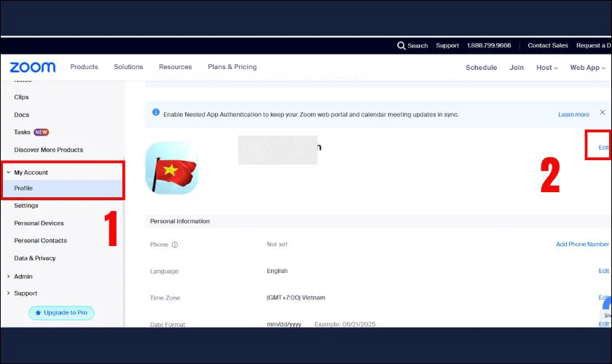
Task: Open Personal Contacts
Action: click(x=40, y=241)
